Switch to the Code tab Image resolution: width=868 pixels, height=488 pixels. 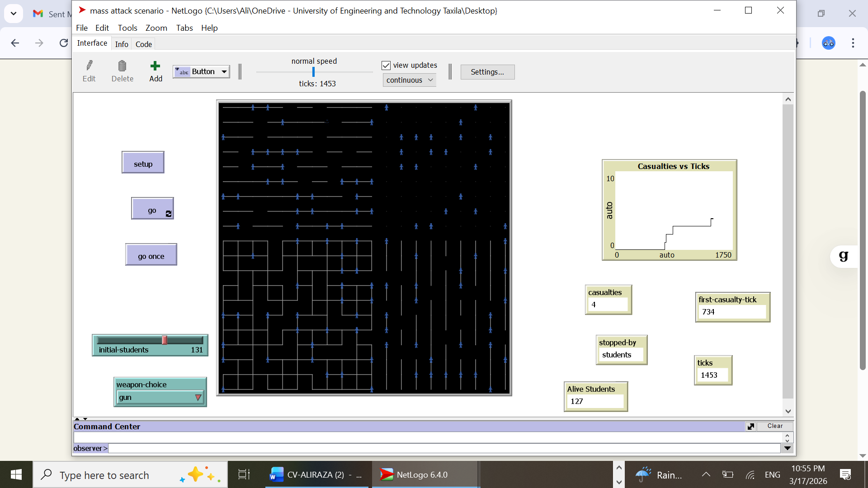pos(143,44)
